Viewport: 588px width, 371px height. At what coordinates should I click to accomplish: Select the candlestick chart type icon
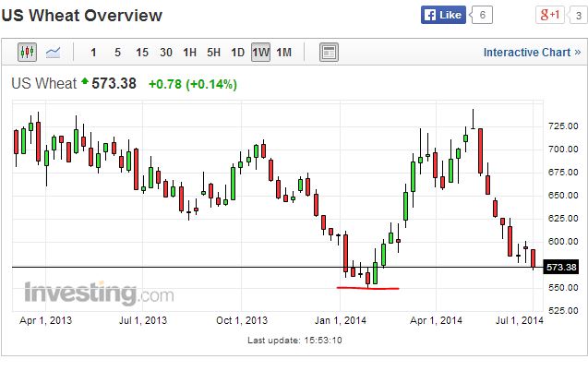click(28, 52)
